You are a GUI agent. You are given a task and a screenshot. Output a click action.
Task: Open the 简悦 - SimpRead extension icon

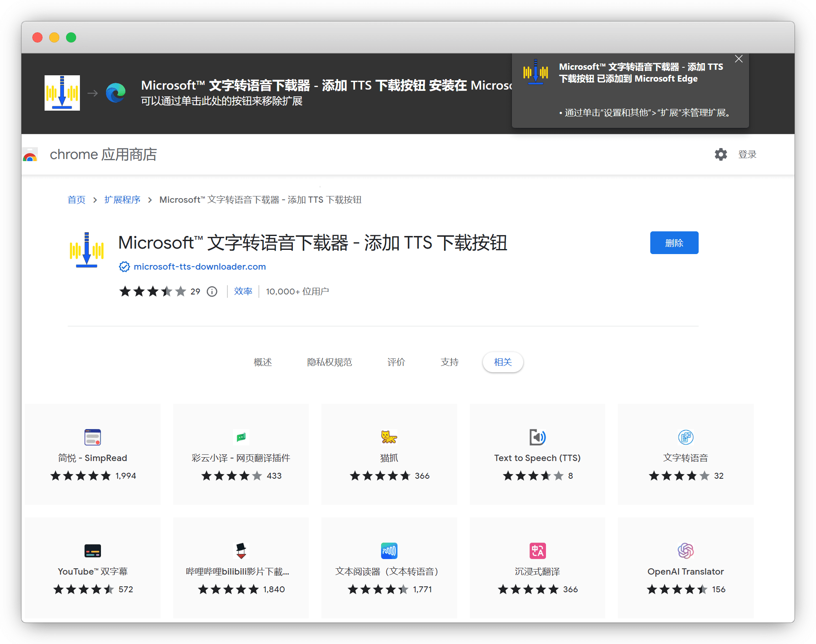click(x=93, y=437)
